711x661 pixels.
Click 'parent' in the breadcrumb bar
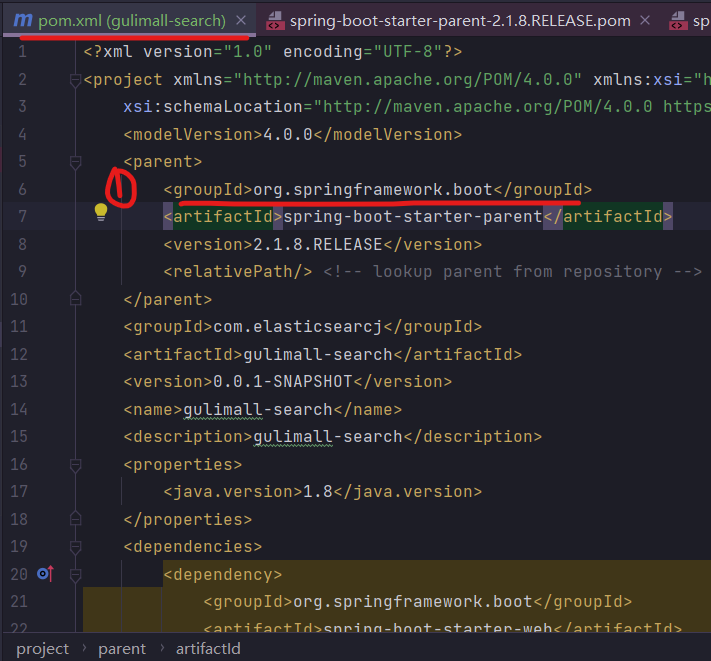pos(122,649)
